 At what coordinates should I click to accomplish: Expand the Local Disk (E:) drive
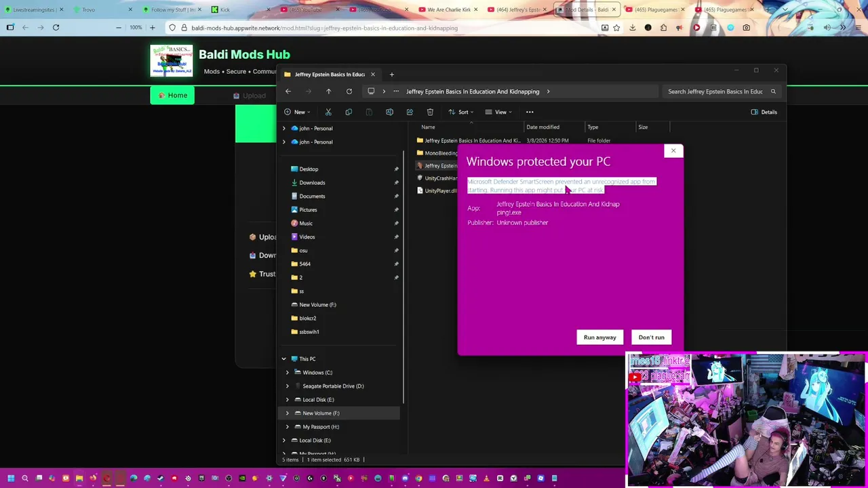[288, 399]
